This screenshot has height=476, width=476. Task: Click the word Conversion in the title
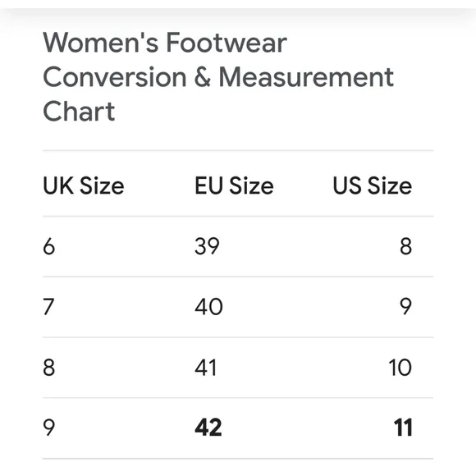pos(115,77)
